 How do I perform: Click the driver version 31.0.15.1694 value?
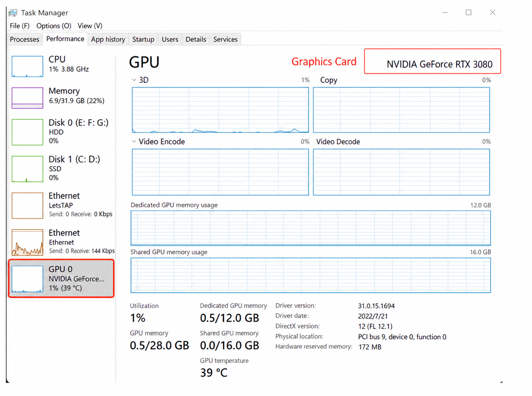(376, 306)
